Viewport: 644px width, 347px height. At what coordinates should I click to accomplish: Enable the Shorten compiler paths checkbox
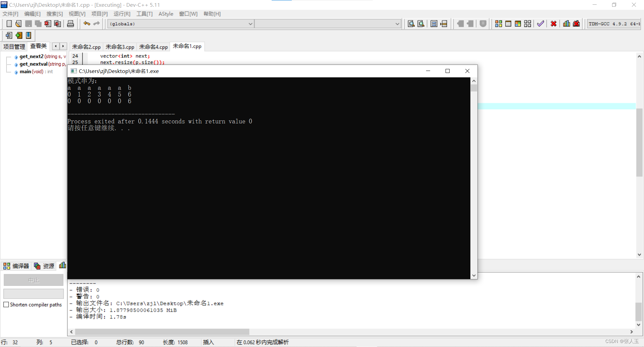(6, 305)
